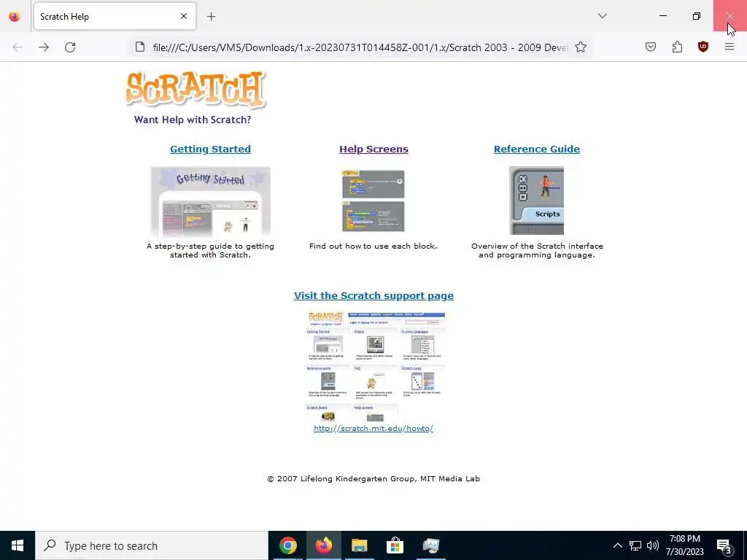Restore down the Firefox window

(697, 16)
